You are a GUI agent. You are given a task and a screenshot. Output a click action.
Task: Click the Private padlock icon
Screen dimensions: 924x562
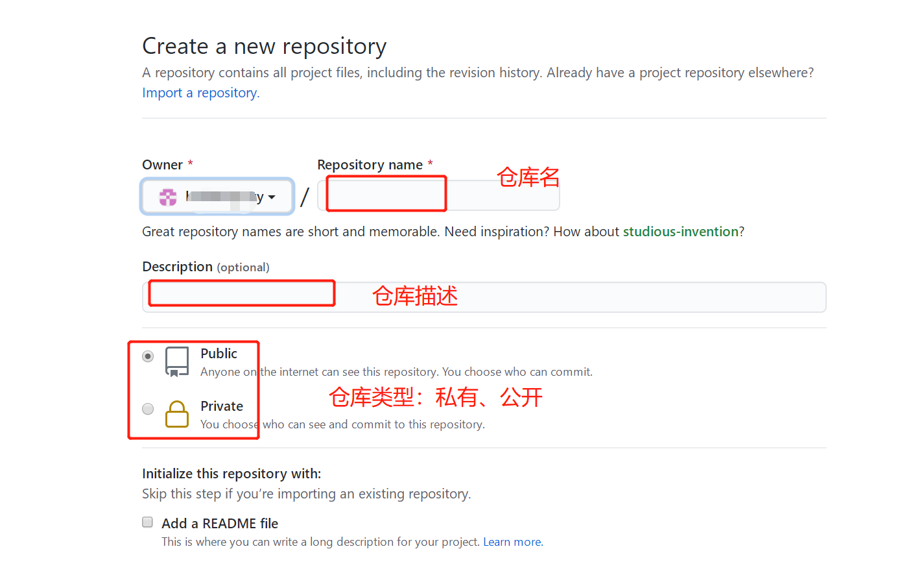[177, 414]
